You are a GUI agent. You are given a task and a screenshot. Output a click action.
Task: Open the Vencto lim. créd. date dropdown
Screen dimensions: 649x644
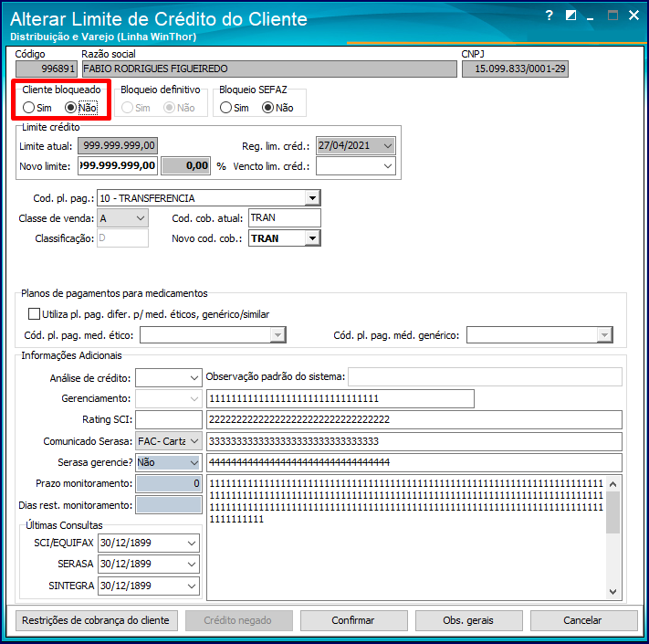[387, 166]
